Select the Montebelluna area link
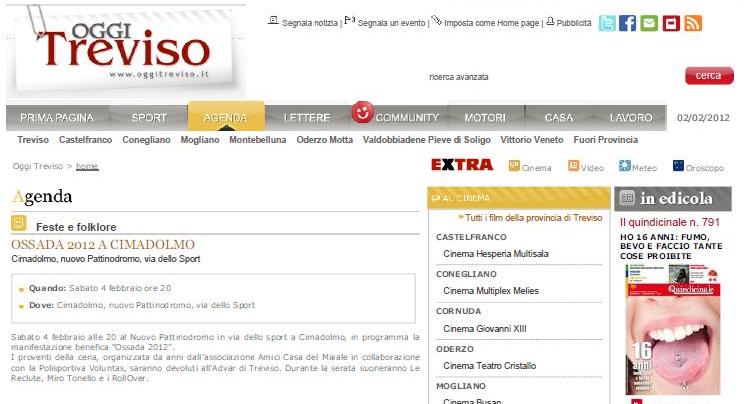 258,140
